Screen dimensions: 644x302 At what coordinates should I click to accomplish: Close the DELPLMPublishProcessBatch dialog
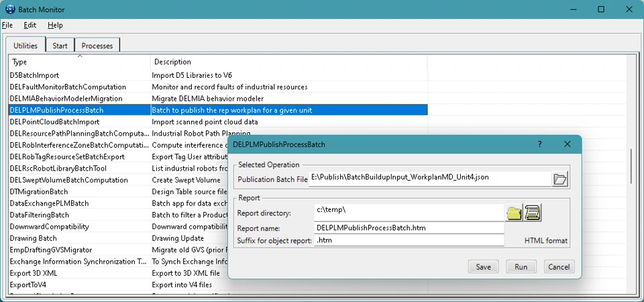568,144
